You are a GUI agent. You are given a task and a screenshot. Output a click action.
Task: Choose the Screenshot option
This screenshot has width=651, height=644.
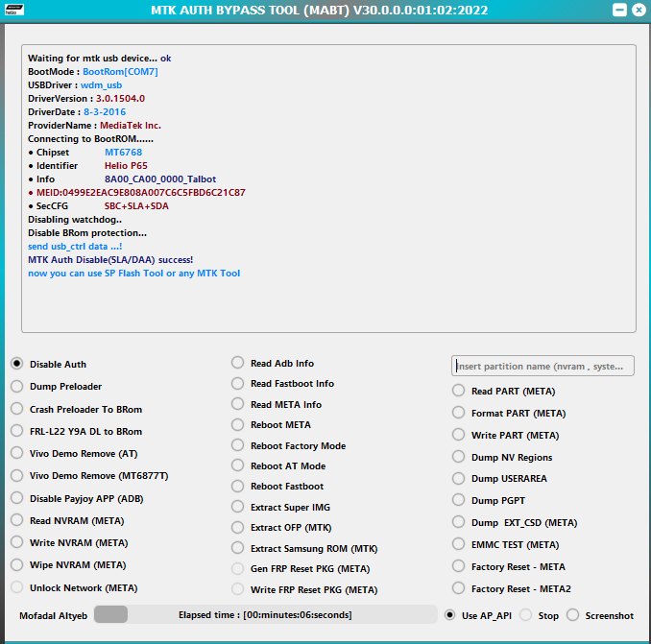point(572,615)
